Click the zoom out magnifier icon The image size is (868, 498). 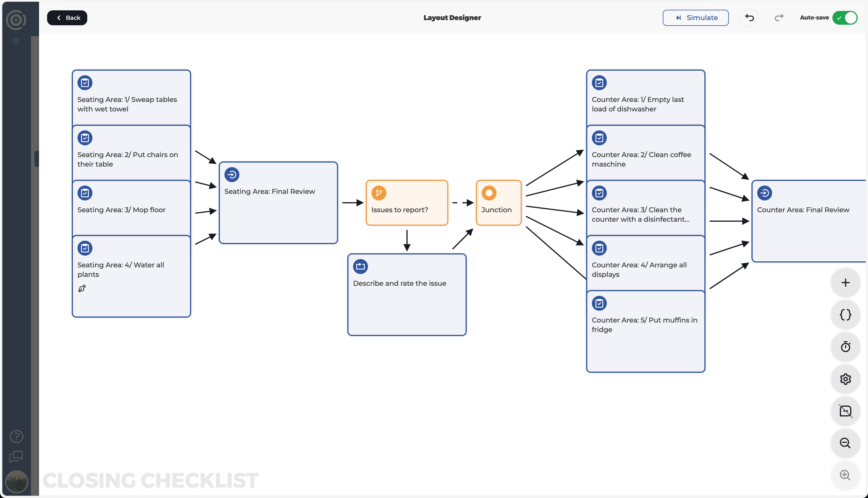pyautogui.click(x=845, y=443)
